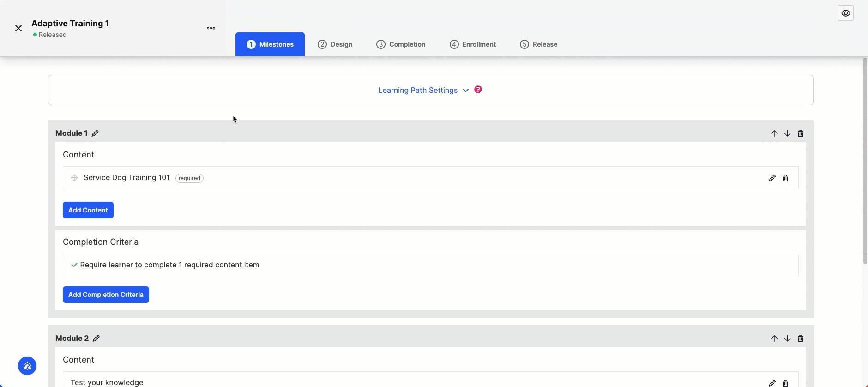Viewport: 868px width, 387px height.
Task: Delete Module 2 using the trash icon
Action: coord(801,339)
